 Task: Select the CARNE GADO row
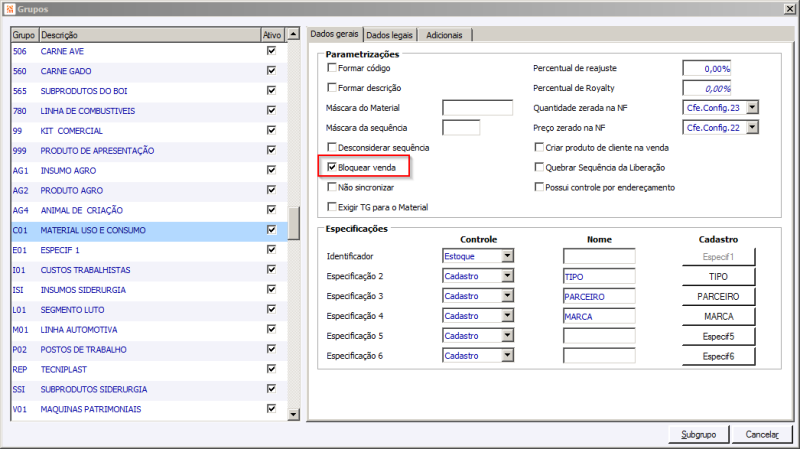[x=149, y=71]
